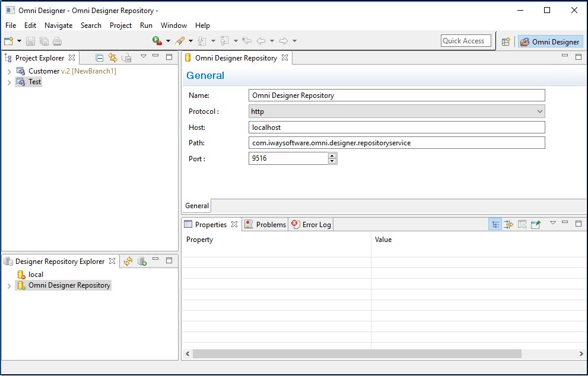Expand the Omni Designer Repository tree node

[9, 286]
